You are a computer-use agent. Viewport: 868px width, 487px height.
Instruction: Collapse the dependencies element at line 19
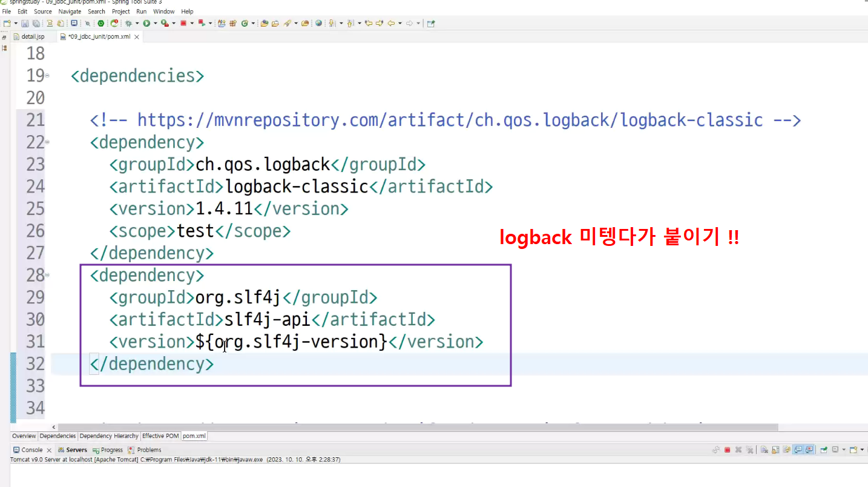47,76
